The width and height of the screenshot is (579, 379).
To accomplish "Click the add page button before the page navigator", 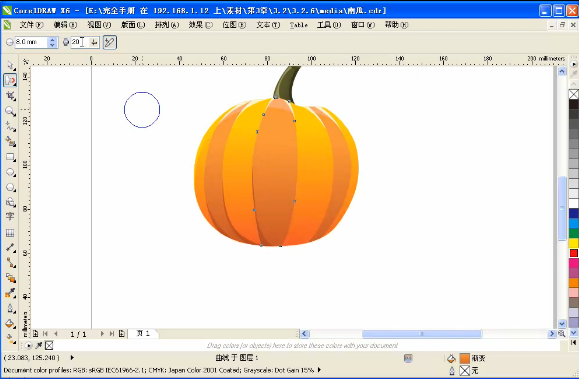I will coord(35,334).
